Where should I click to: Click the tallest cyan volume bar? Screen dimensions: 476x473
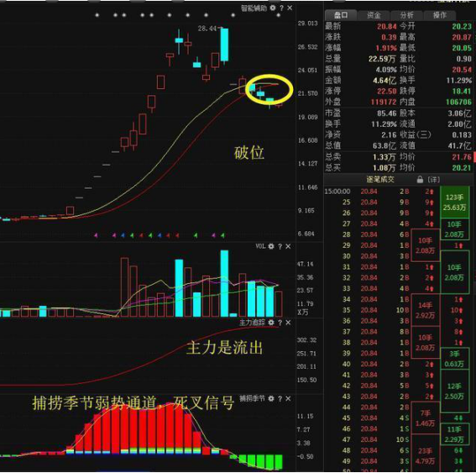[x=224, y=283]
